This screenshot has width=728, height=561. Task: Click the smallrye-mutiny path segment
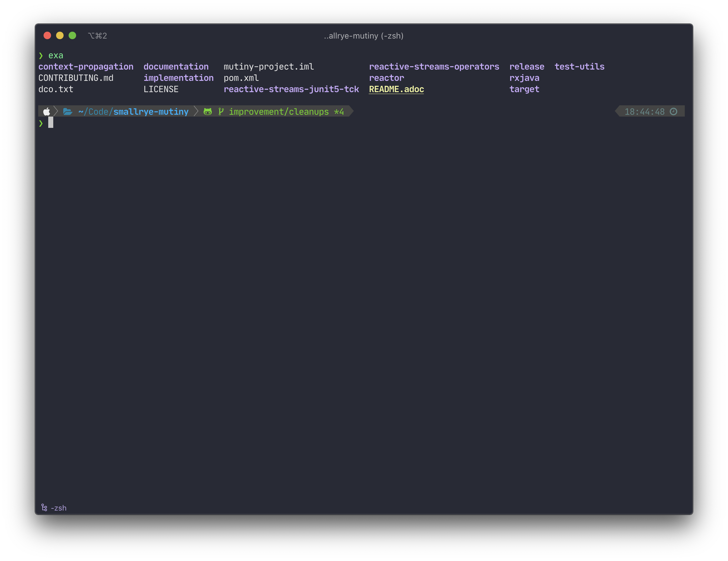click(x=151, y=111)
